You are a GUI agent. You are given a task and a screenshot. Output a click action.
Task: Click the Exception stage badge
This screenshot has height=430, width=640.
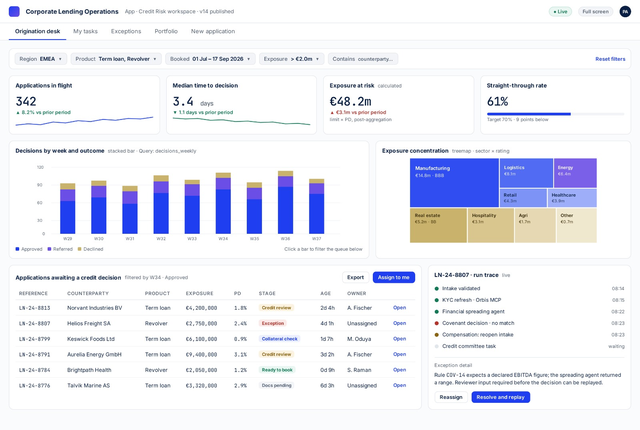pyautogui.click(x=273, y=323)
